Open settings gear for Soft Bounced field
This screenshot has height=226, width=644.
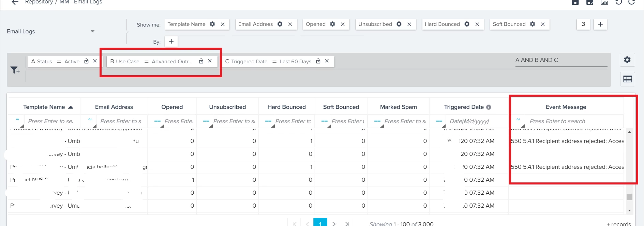tap(533, 24)
